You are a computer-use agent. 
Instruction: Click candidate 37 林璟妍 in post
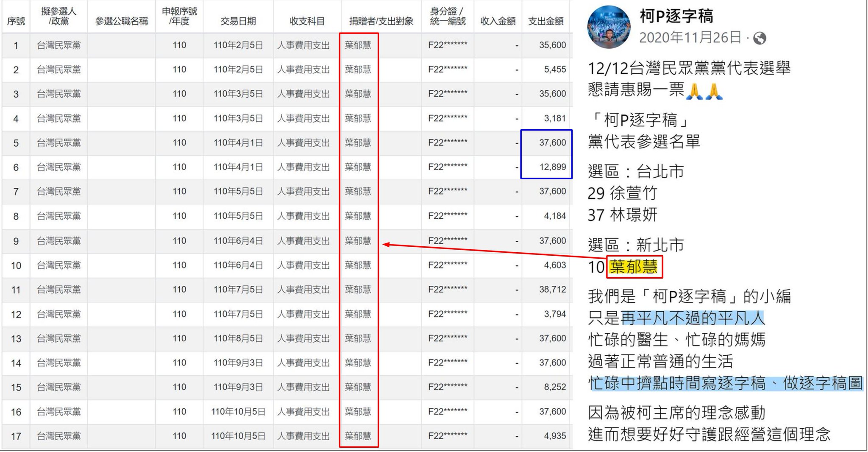click(622, 215)
